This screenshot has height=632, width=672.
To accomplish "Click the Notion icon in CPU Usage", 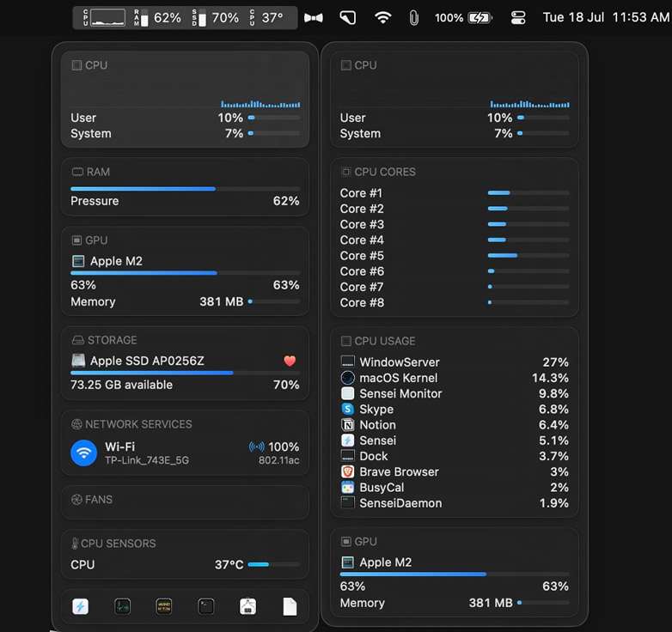I will tap(347, 425).
